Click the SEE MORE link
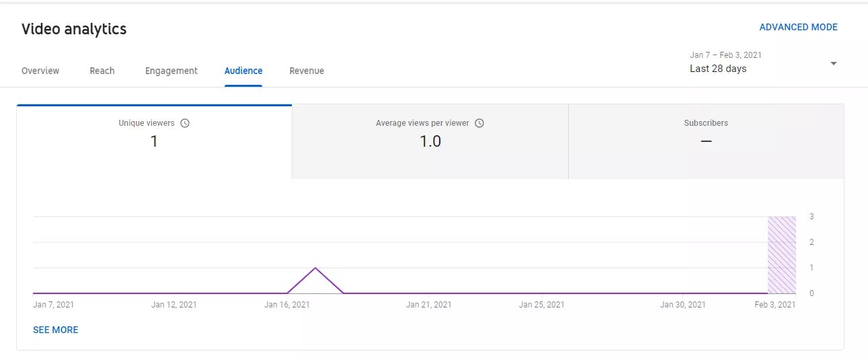 [56, 330]
